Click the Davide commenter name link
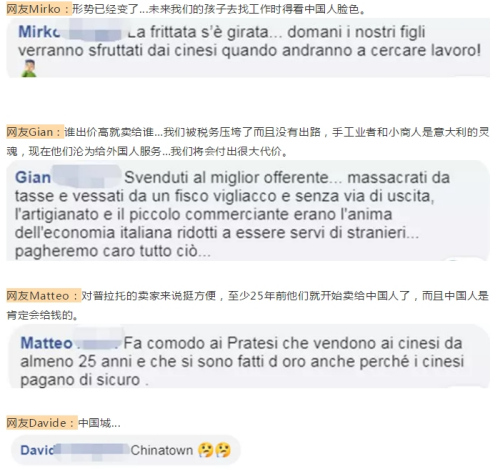This screenshot has height=474, width=500. [37, 450]
